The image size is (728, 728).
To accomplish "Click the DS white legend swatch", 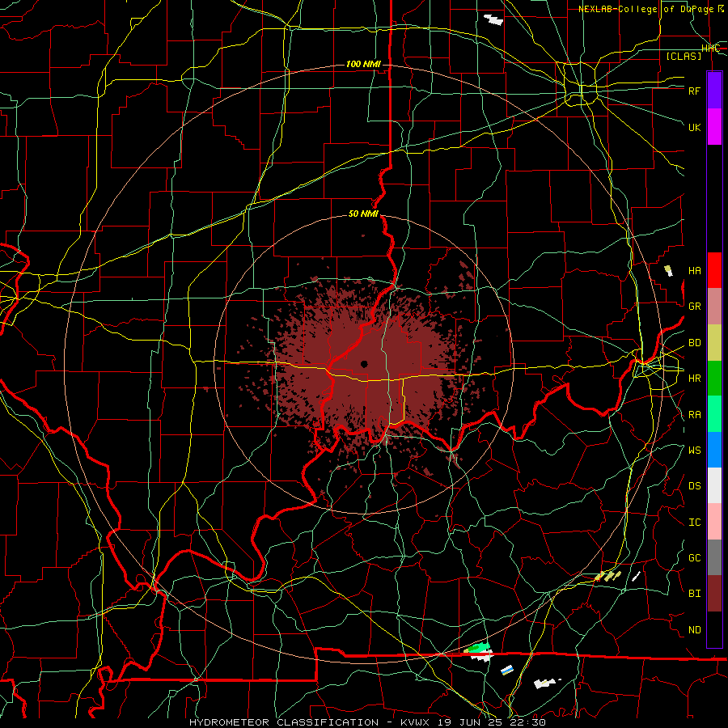I will pyautogui.click(x=714, y=485).
